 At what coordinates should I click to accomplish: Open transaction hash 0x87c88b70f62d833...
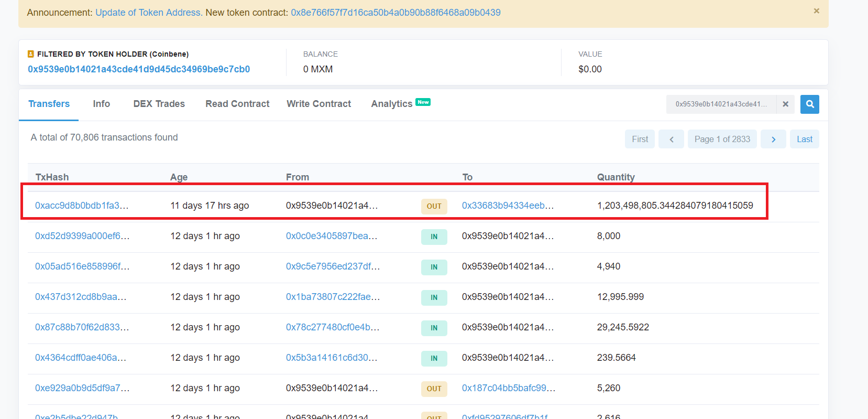[x=82, y=327]
